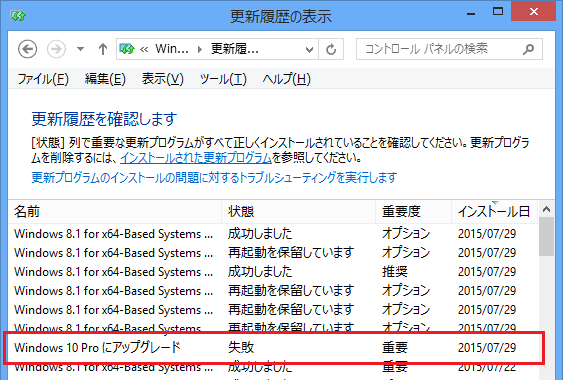
Task: Click the Back navigation arrow
Action: [28, 49]
